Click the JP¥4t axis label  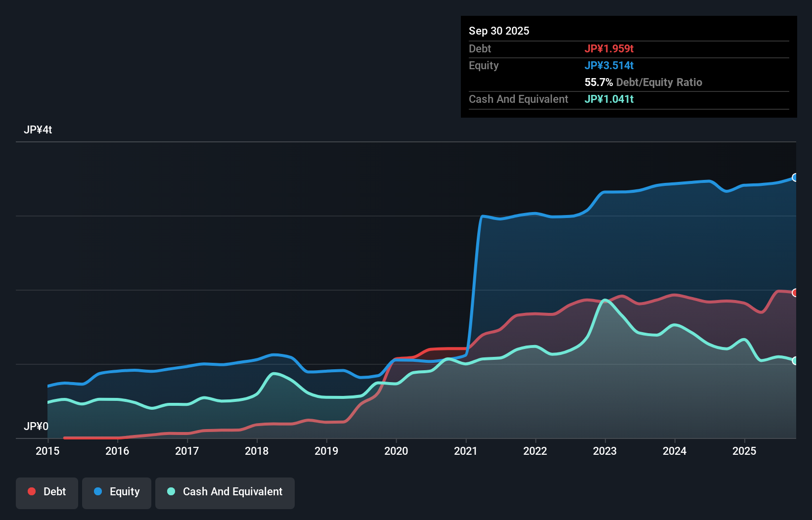click(x=37, y=130)
